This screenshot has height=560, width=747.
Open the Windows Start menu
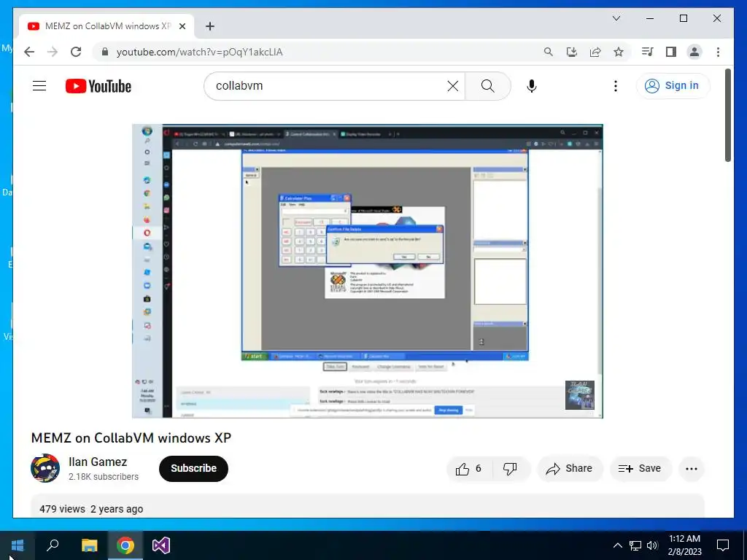coord(18,545)
